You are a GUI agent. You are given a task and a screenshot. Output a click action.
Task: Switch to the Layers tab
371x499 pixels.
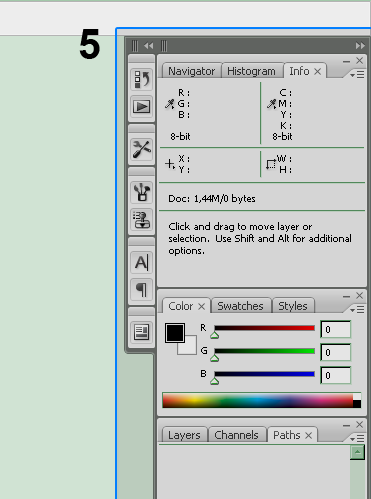(184, 435)
